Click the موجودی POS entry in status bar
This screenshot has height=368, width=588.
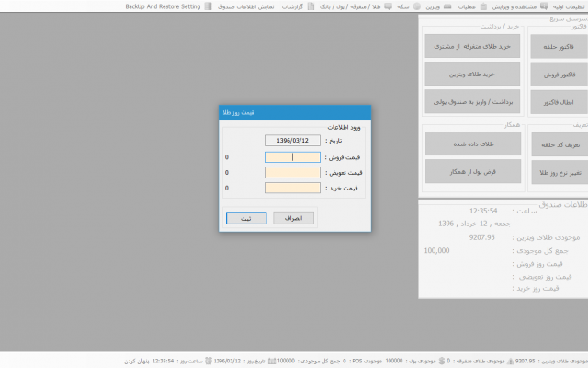(x=367, y=361)
